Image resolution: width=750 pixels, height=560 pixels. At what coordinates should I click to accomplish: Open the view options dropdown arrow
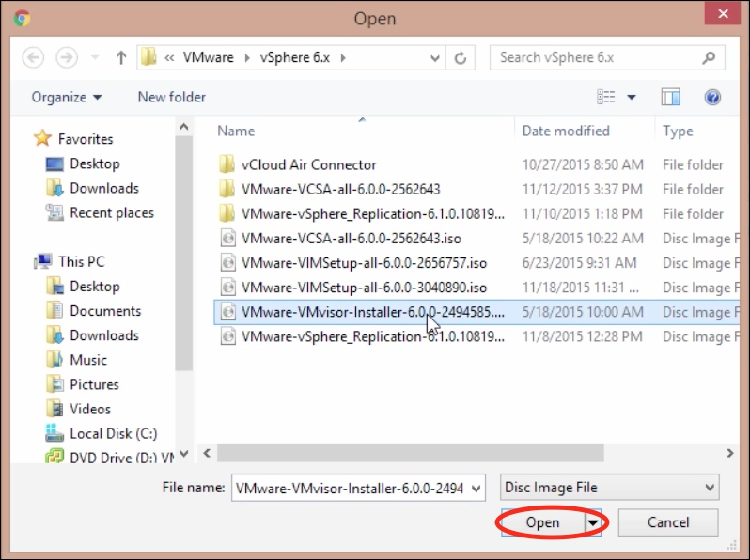[632, 97]
